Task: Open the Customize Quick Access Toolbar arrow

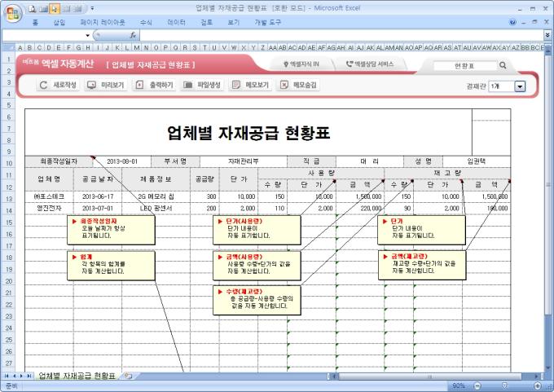Action: (92, 8)
